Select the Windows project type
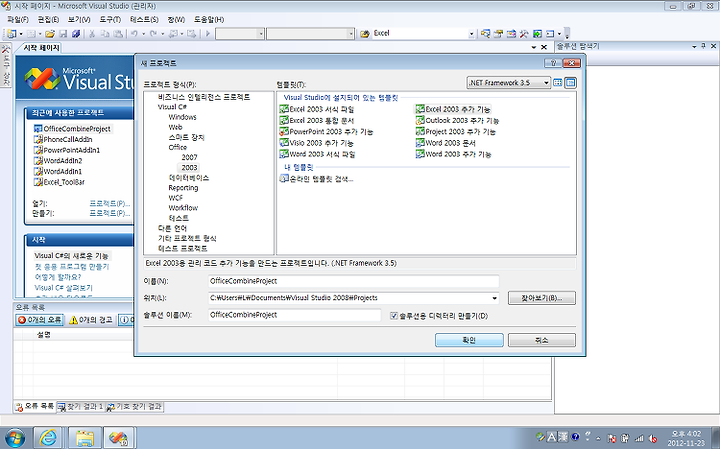 (x=182, y=117)
